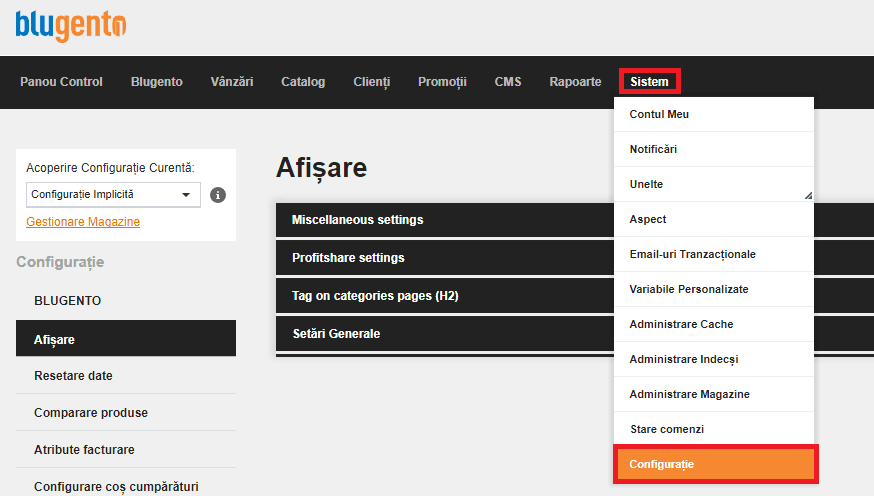Open the Clienți menu
Viewport: 874px width, 496px height.
(x=372, y=82)
